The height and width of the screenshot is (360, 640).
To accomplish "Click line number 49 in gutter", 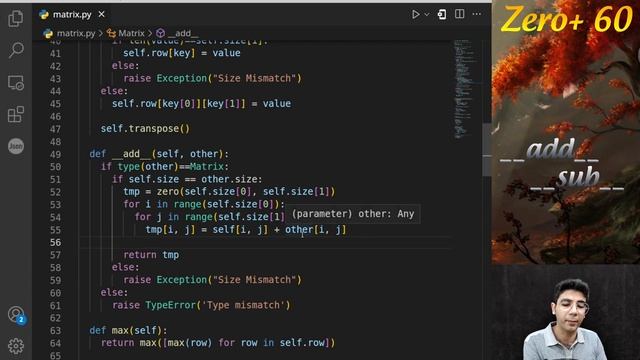I will pos(55,155).
